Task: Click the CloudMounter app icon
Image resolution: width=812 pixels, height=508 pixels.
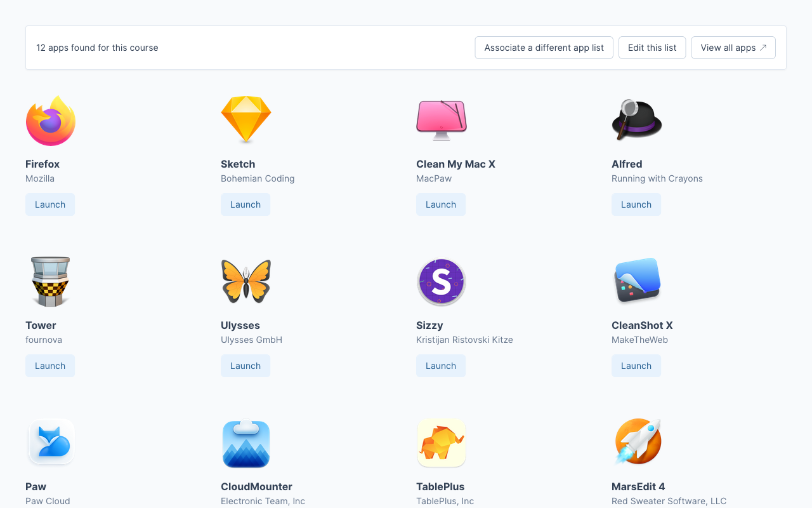Action: coord(246,443)
